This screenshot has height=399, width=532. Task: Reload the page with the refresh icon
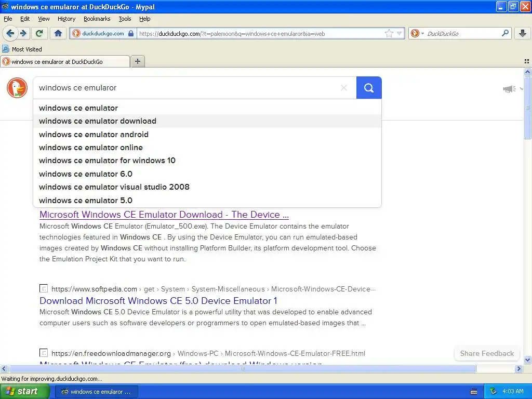[x=39, y=33]
